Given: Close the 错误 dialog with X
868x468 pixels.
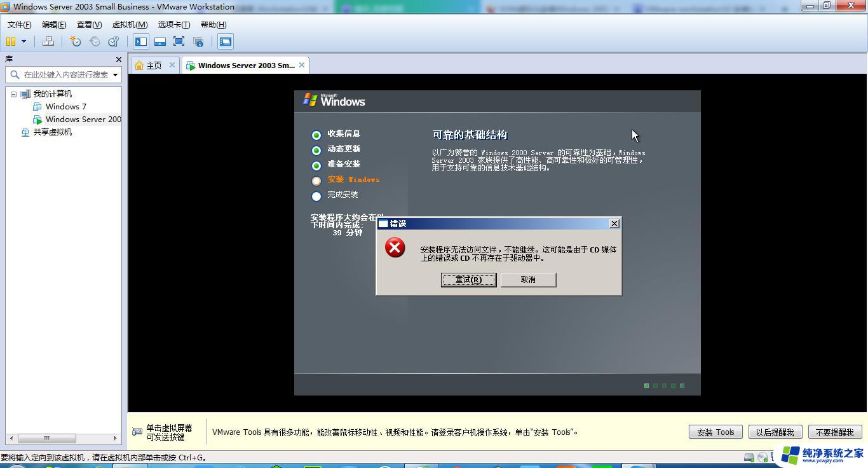Looking at the screenshot, I should (x=614, y=224).
